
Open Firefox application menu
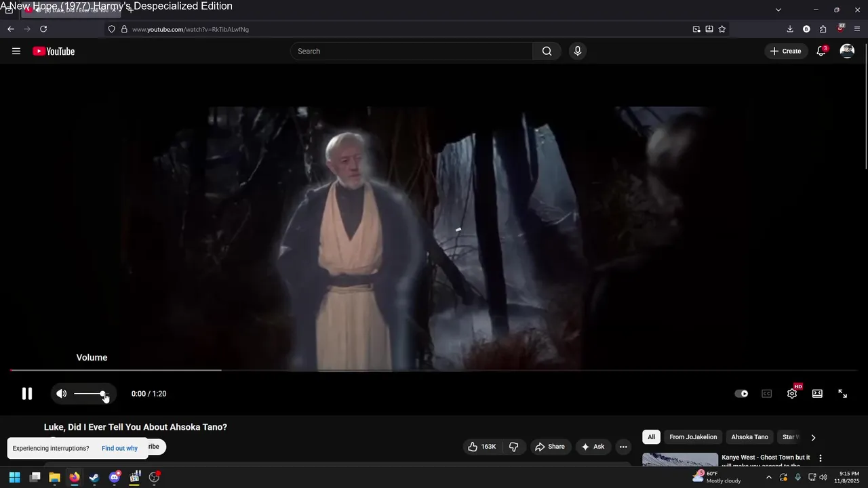(x=858, y=29)
